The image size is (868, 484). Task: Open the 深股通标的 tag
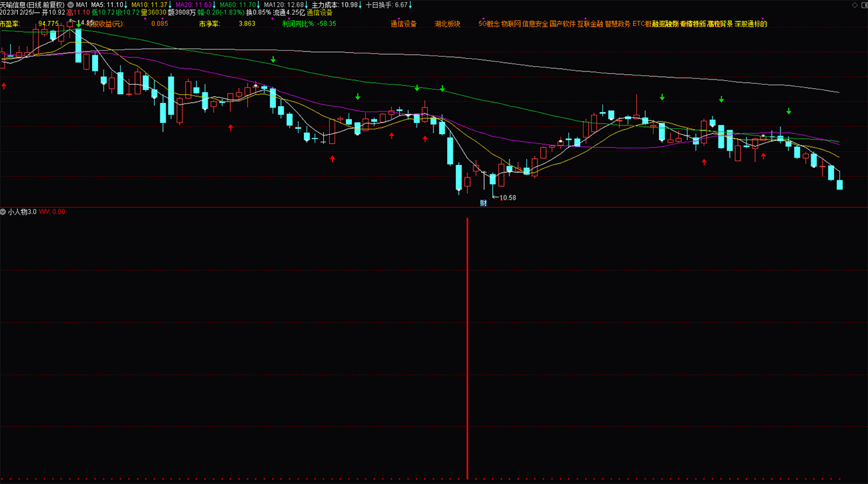pos(751,23)
